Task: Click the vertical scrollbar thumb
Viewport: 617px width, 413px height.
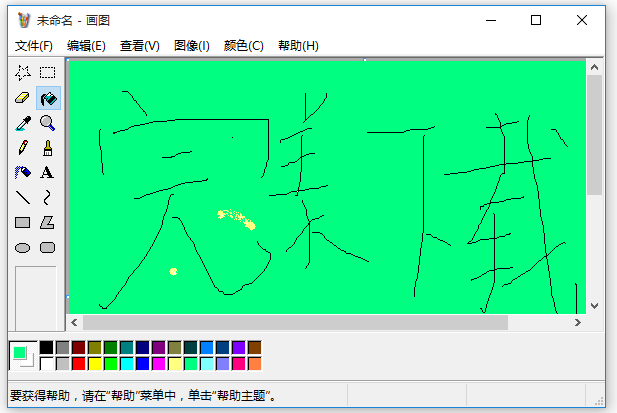Action: click(x=595, y=135)
